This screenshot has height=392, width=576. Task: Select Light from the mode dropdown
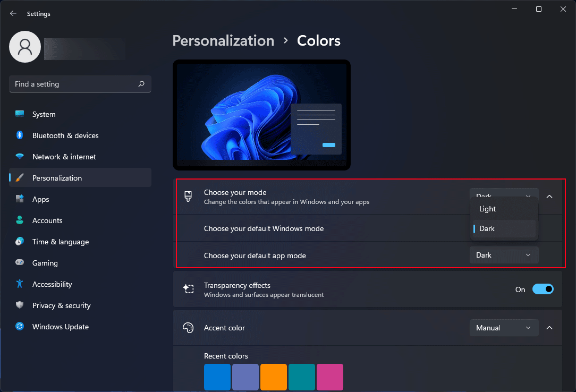click(x=487, y=209)
